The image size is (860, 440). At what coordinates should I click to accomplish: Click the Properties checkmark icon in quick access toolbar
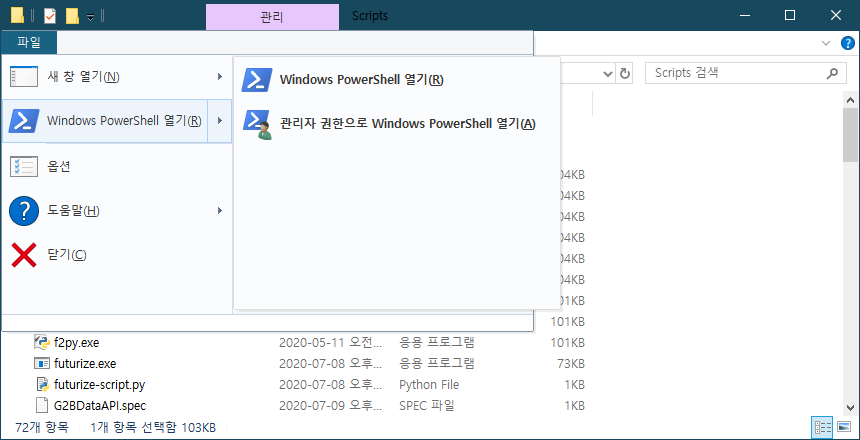pyautogui.click(x=49, y=16)
